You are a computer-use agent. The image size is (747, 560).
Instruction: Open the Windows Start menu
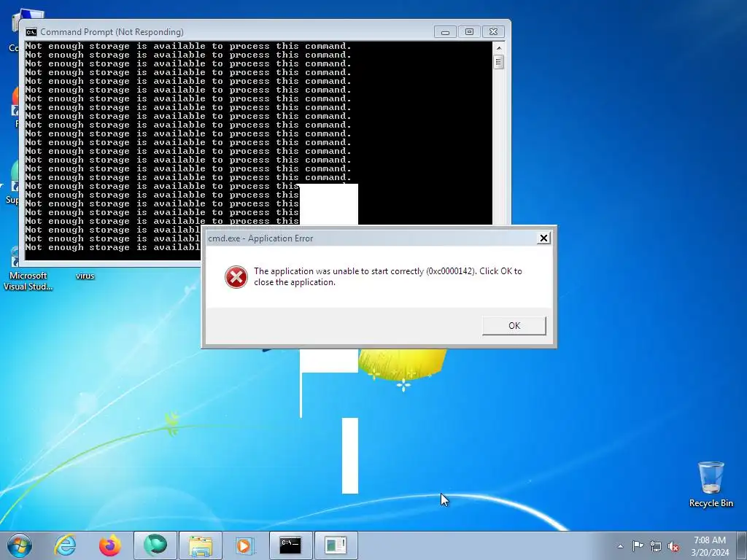click(20, 545)
